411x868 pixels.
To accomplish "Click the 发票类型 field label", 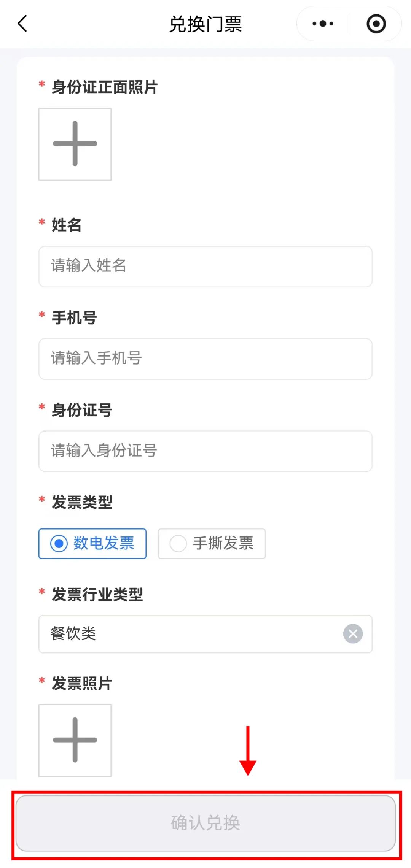I will 82,502.
